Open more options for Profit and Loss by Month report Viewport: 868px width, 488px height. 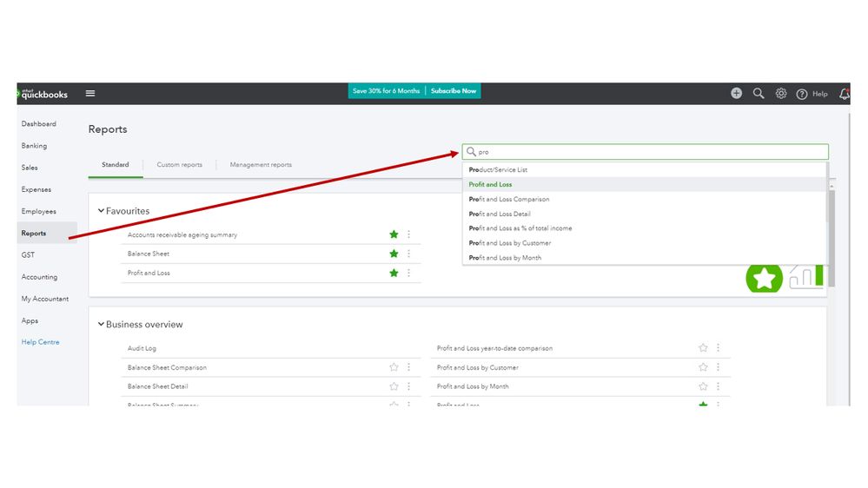pyautogui.click(x=718, y=386)
